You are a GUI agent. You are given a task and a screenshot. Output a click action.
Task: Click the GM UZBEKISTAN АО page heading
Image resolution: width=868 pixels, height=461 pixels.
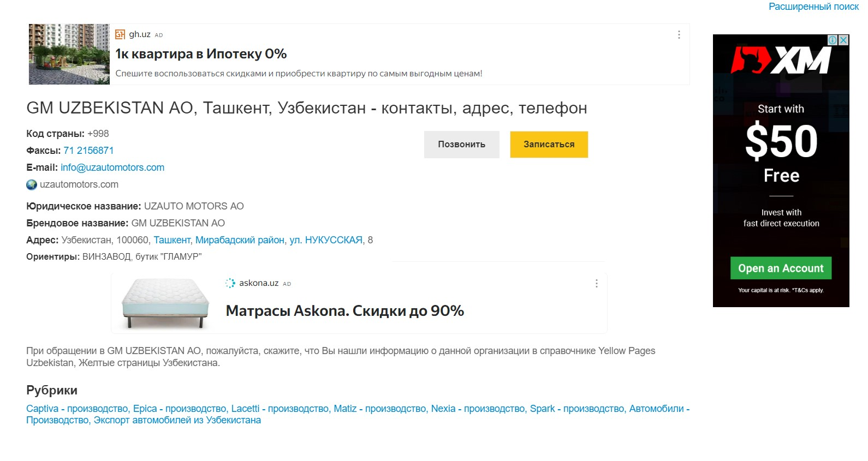pos(307,108)
